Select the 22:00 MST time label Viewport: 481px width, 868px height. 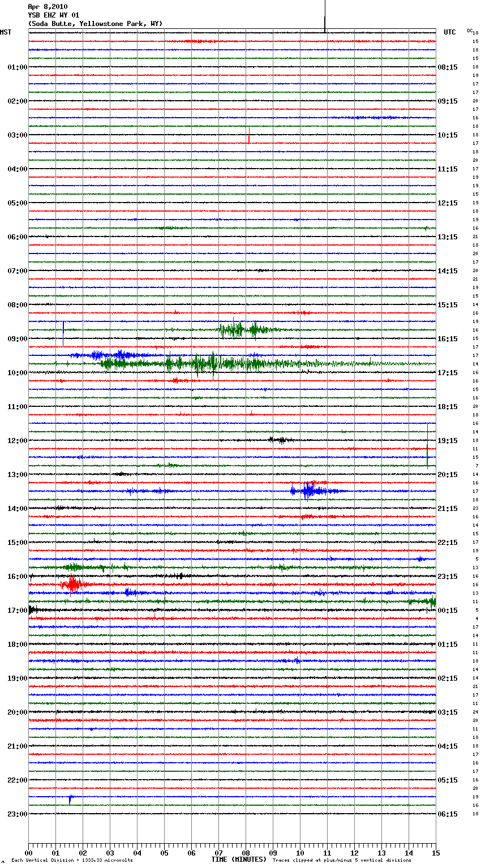coord(18,780)
